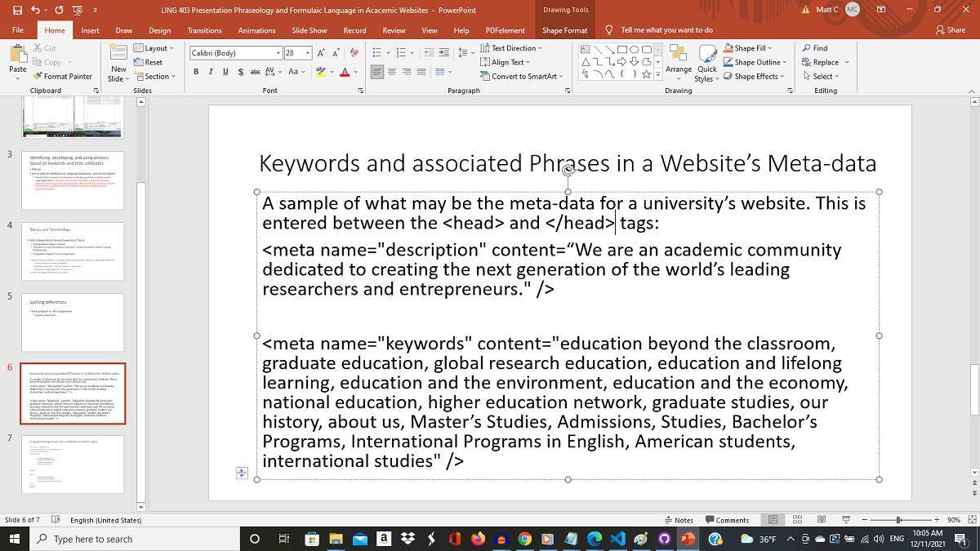The height and width of the screenshot is (551, 980).
Task: Open Slide Sorter view from status bar
Action: pos(796,520)
